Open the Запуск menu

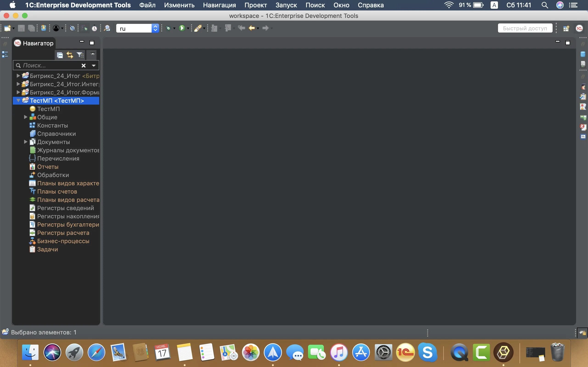[x=286, y=5]
